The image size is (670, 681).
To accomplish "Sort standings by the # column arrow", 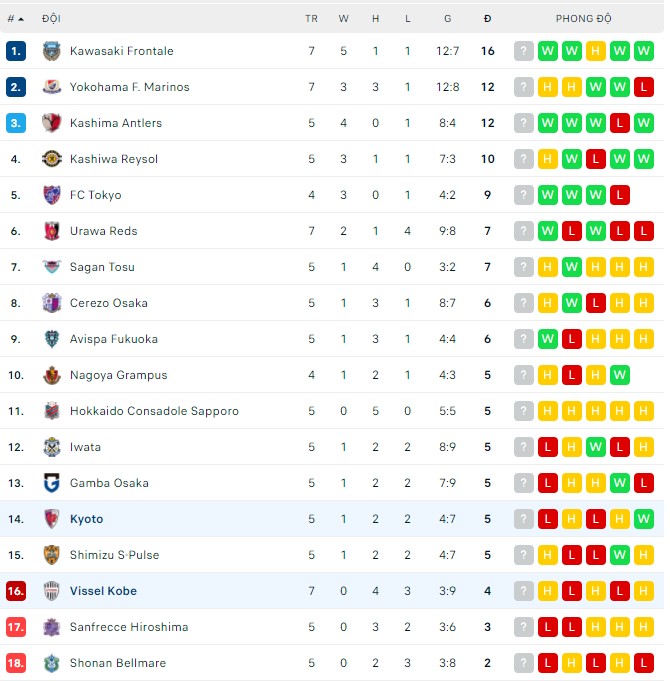I will point(16,19).
